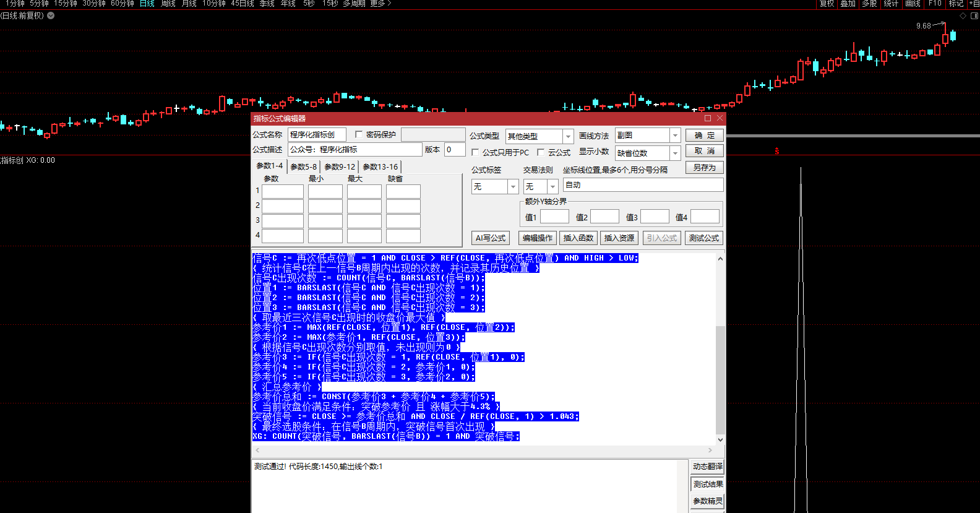This screenshot has width=980, height=513.
Task: Enable the 密码保护 checkbox
Action: click(359, 134)
